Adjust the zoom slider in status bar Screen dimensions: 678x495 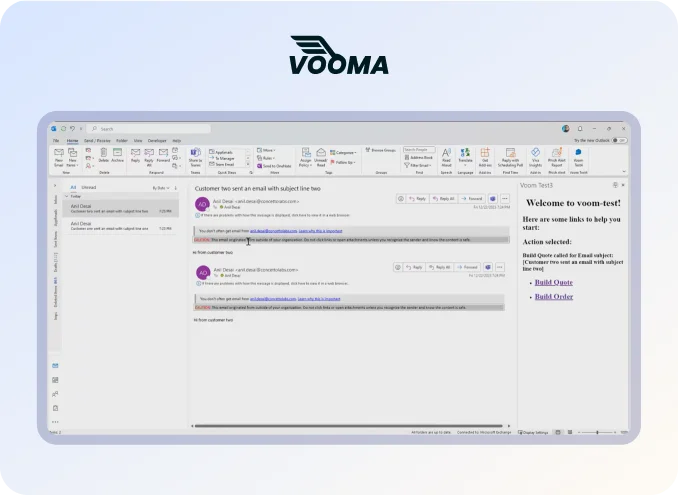597,432
